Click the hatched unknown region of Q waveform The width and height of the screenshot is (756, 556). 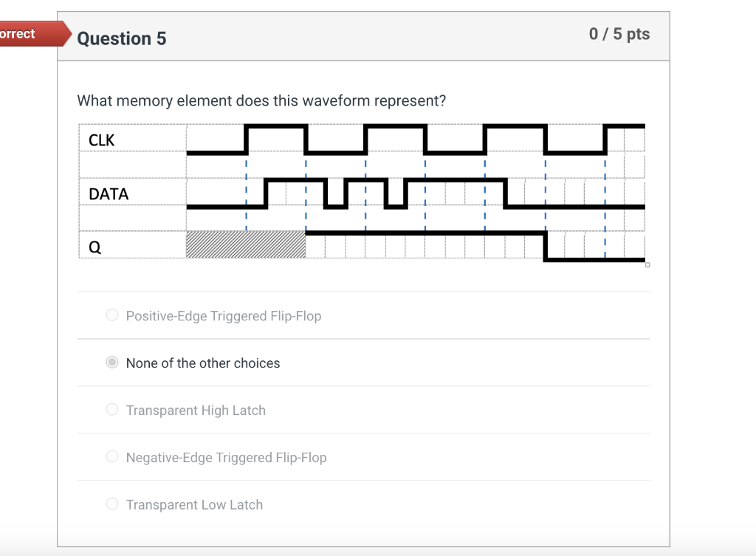pos(244,245)
